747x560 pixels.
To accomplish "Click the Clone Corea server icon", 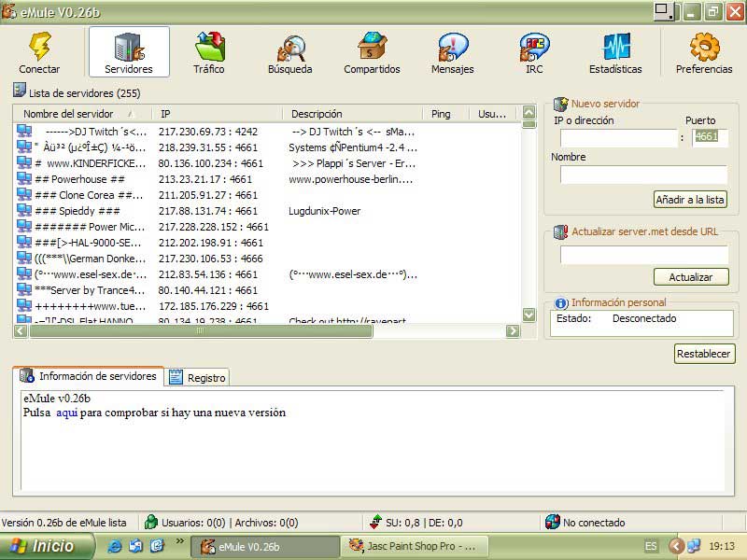I will click(x=24, y=194).
